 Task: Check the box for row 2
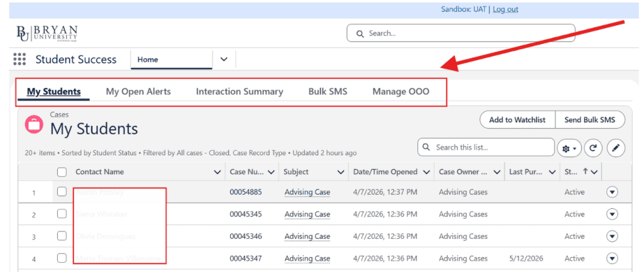pyautogui.click(x=62, y=214)
